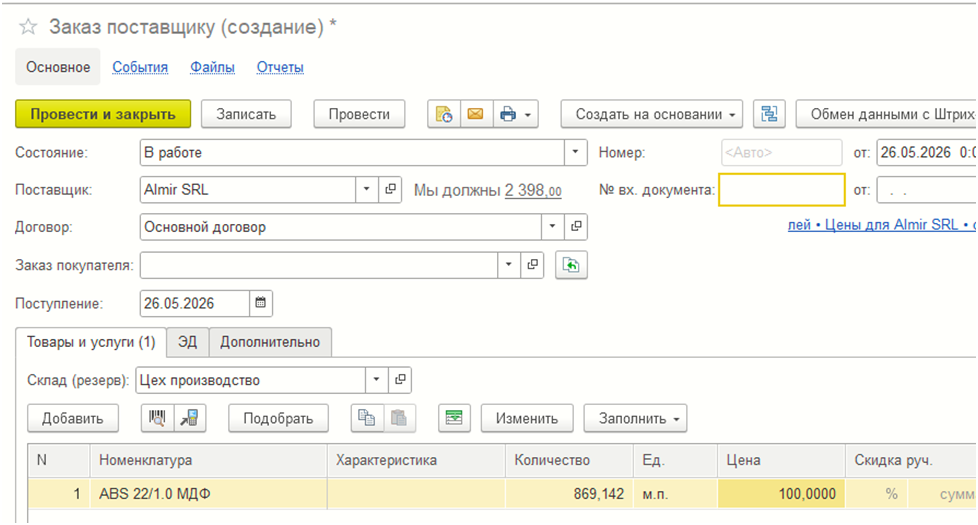Image resolution: width=978 pixels, height=525 pixels.
Task: Select ABS 22/1.0 МДФ nomenclature cell
Action: tap(208, 494)
